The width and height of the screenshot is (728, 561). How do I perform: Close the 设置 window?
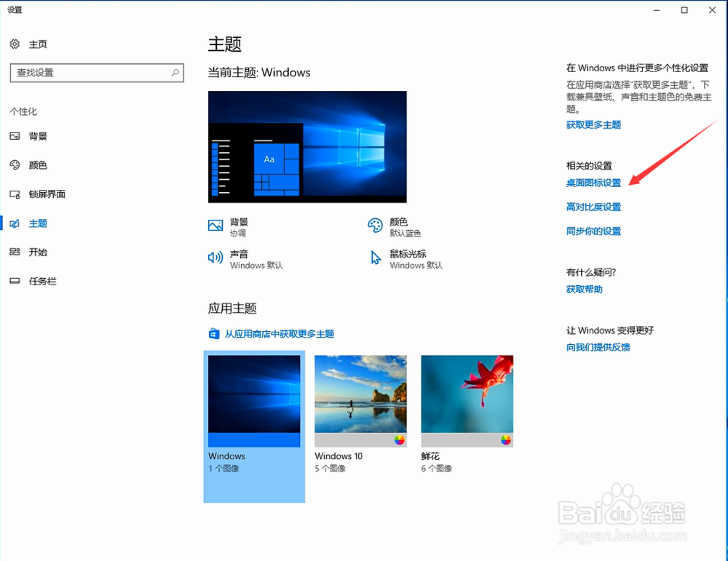point(712,10)
